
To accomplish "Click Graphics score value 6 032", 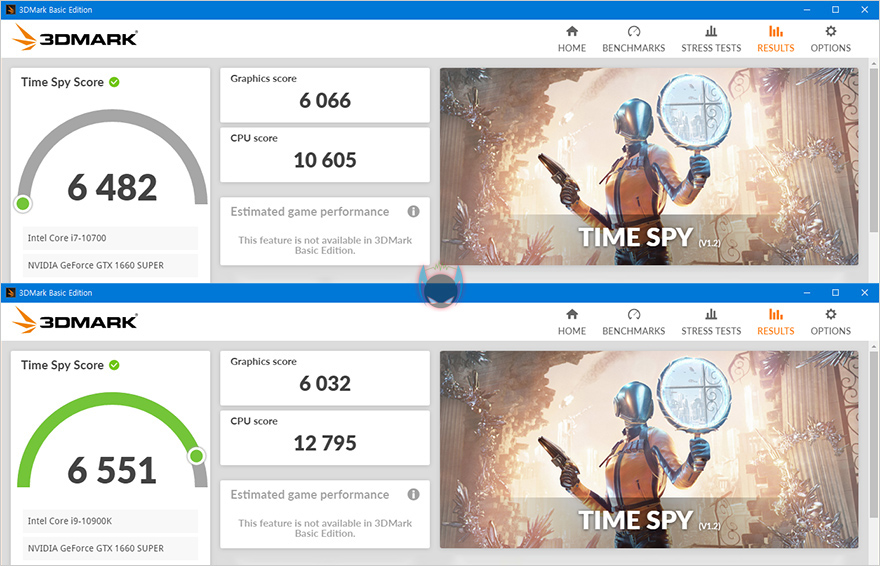I will click(325, 383).
